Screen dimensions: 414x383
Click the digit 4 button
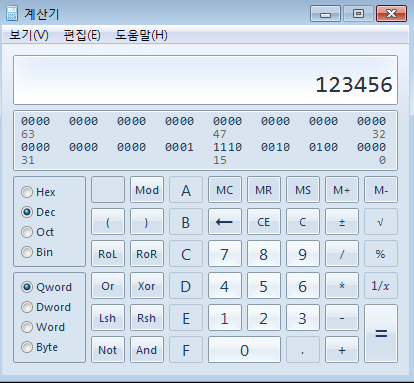225,286
